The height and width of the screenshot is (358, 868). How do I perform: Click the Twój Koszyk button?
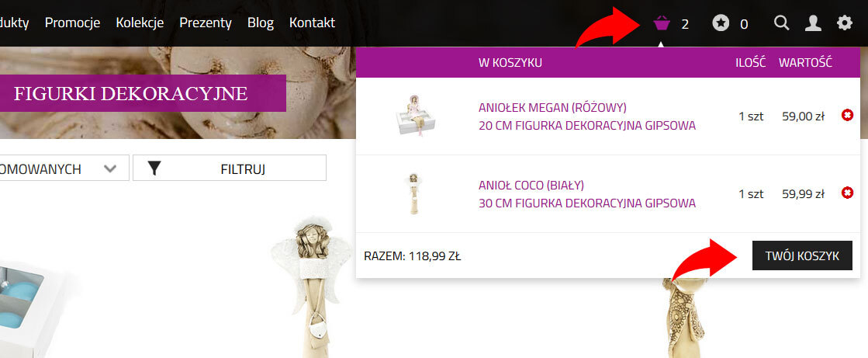point(802,255)
